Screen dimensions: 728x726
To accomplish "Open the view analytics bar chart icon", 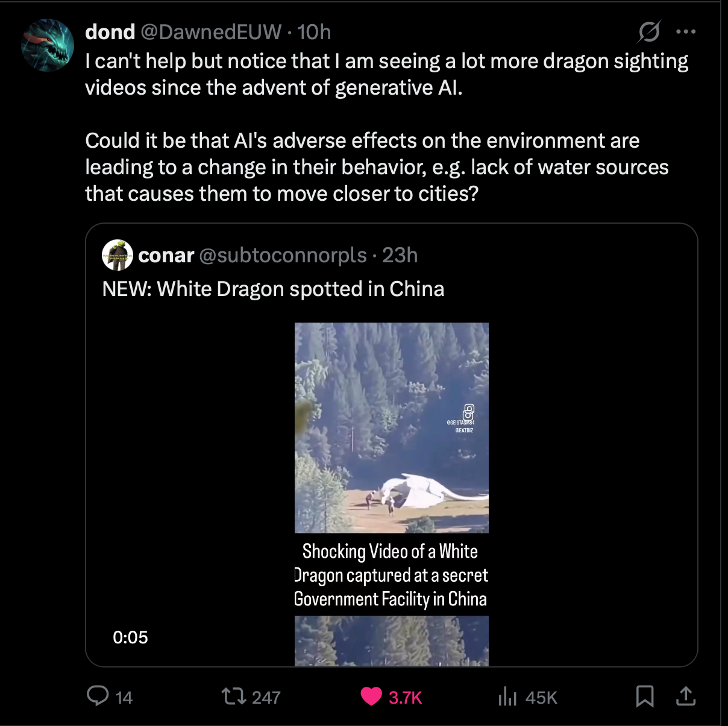I will (x=507, y=697).
